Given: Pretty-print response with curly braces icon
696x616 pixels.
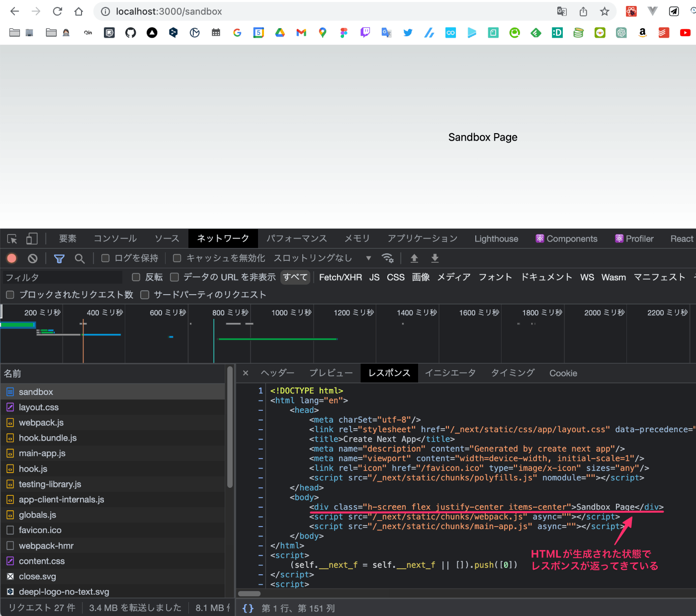Looking at the screenshot, I should tap(248, 608).
